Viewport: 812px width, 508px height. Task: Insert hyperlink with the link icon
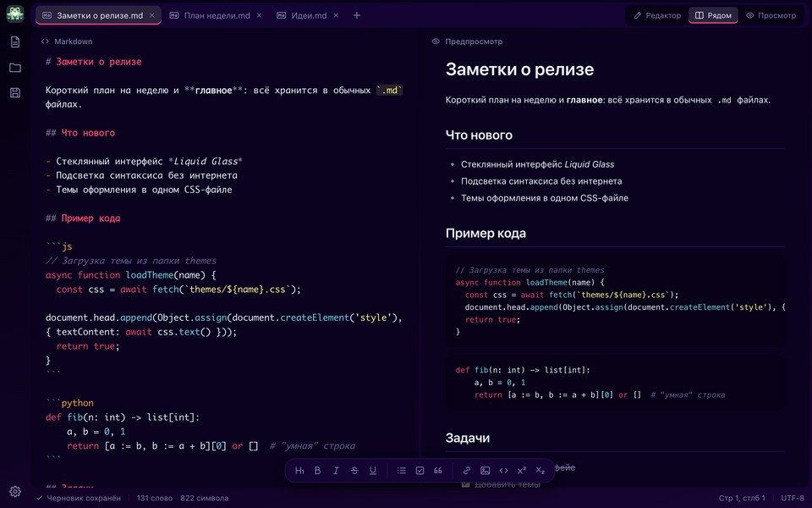pos(467,471)
